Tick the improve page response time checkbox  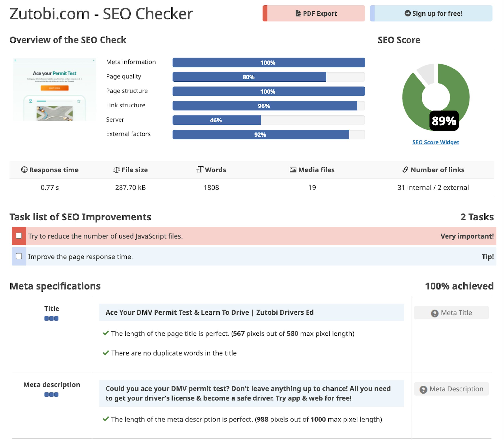[19, 256]
